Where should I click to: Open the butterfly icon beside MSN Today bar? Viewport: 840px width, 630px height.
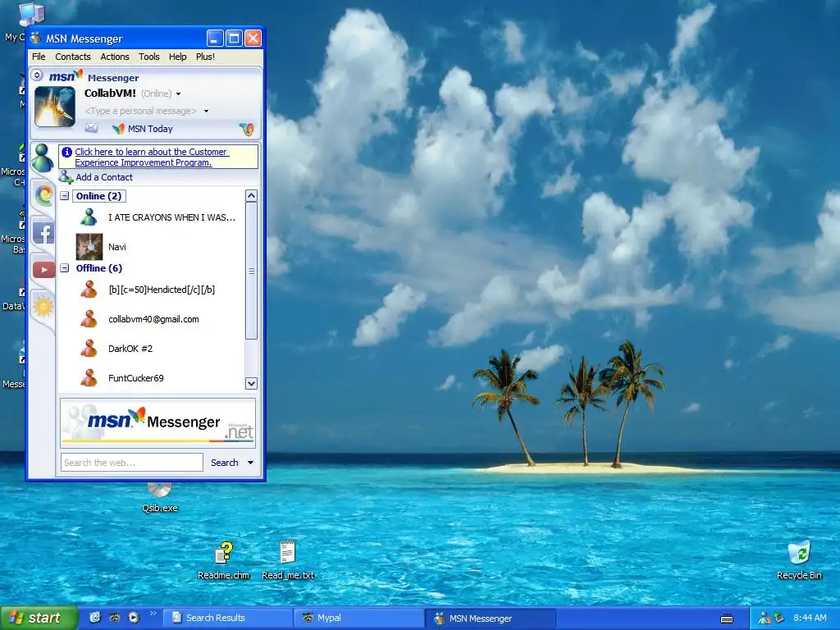tap(247, 129)
